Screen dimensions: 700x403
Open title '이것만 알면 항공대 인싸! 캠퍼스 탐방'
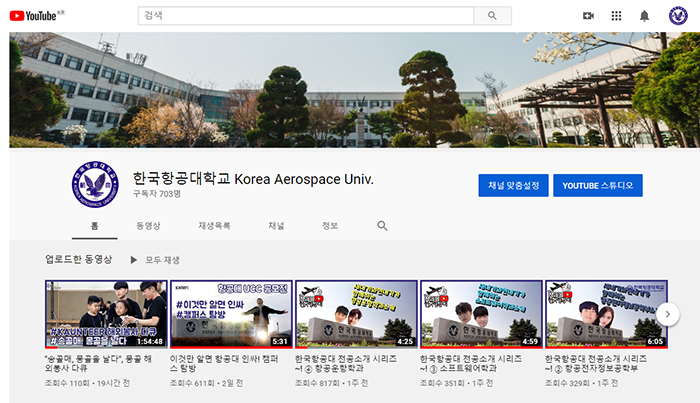[x=224, y=363]
